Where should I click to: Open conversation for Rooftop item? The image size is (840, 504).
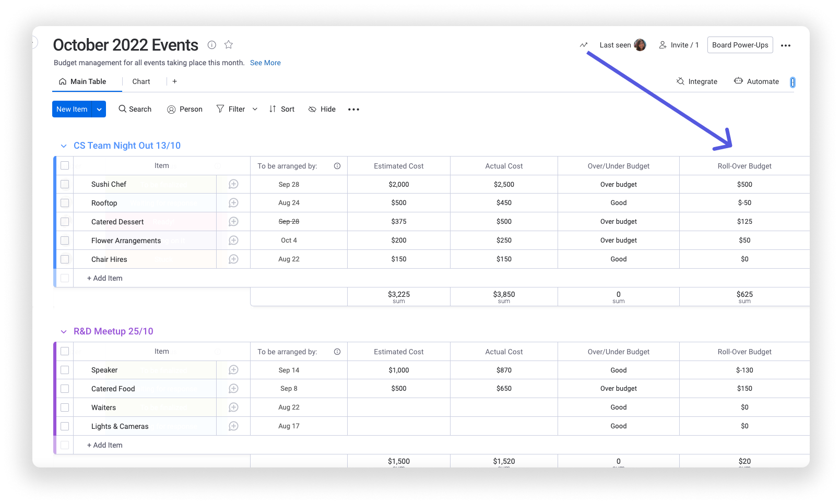(233, 203)
